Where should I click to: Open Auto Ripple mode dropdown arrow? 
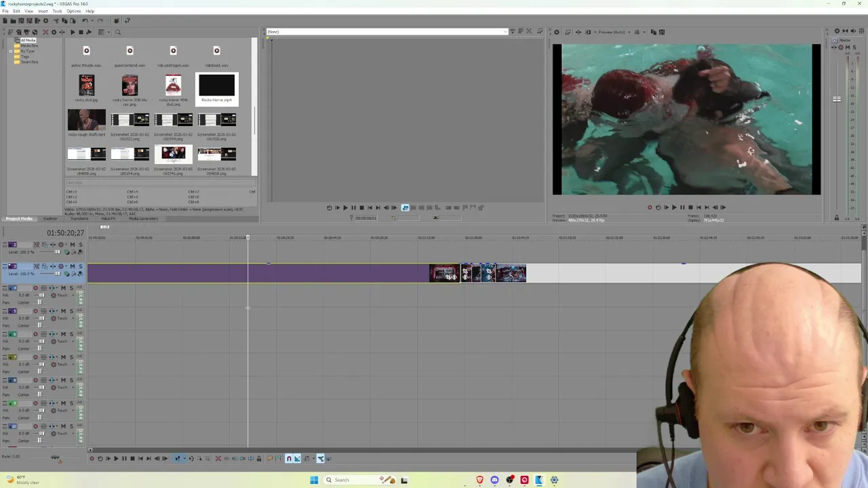(x=314, y=459)
